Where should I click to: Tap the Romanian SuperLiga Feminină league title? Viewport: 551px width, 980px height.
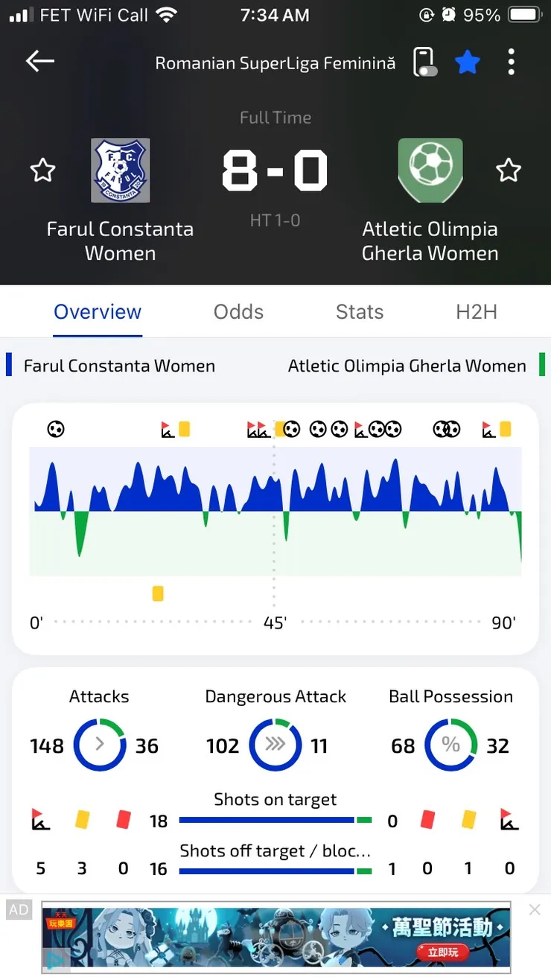275,63
